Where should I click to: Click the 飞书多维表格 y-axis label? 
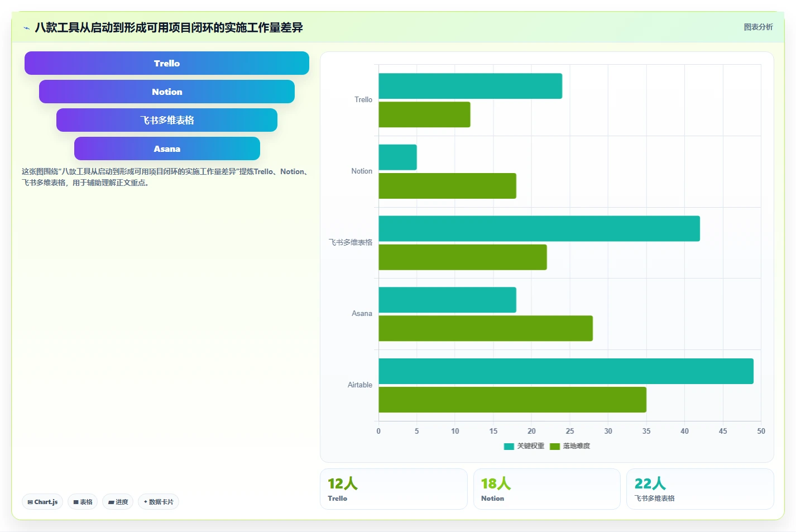click(x=351, y=242)
